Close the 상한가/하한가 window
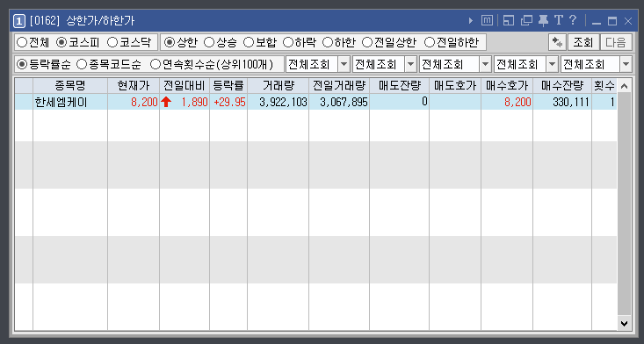644x344 pixels. point(628,21)
